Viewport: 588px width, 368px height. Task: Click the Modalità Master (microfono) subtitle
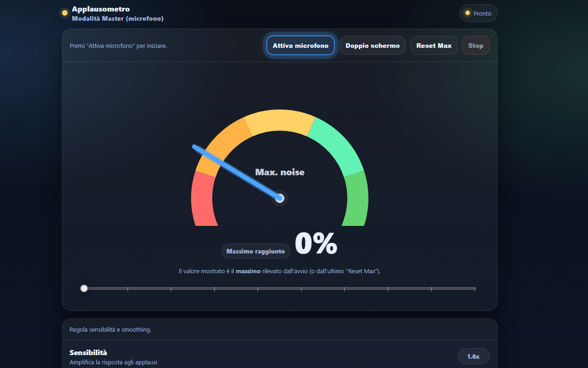pyautogui.click(x=118, y=19)
